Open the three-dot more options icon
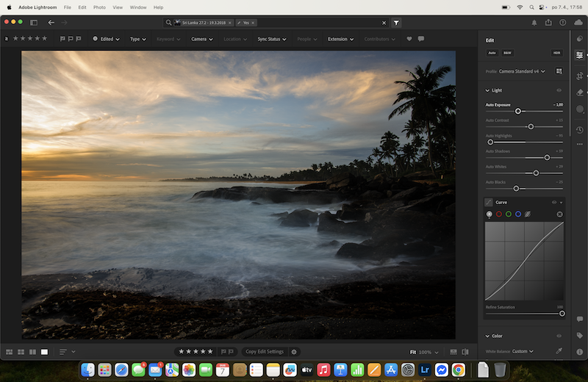The width and height of the screenshot is (588, 382). pyautogui.click(x=580, y=144)
